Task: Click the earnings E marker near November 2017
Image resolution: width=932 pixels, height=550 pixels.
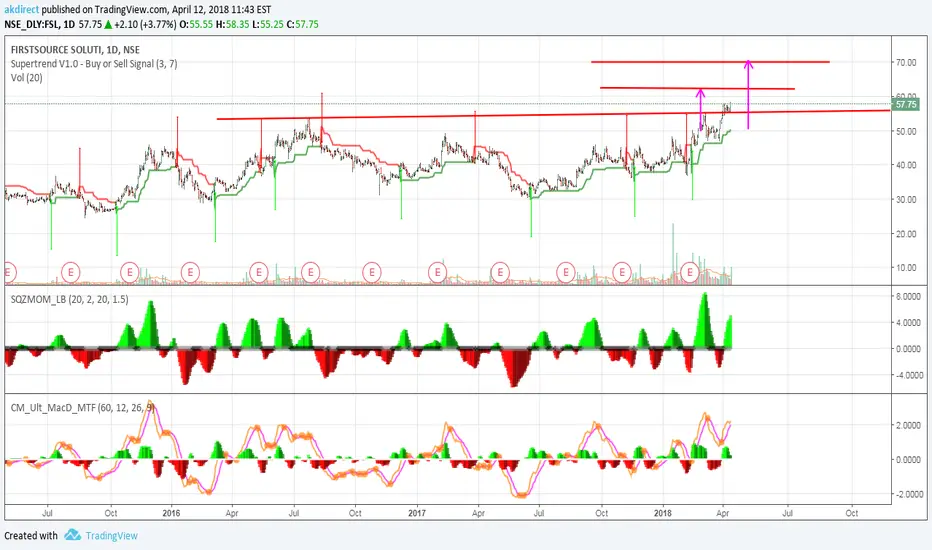Action: point(622,272)
